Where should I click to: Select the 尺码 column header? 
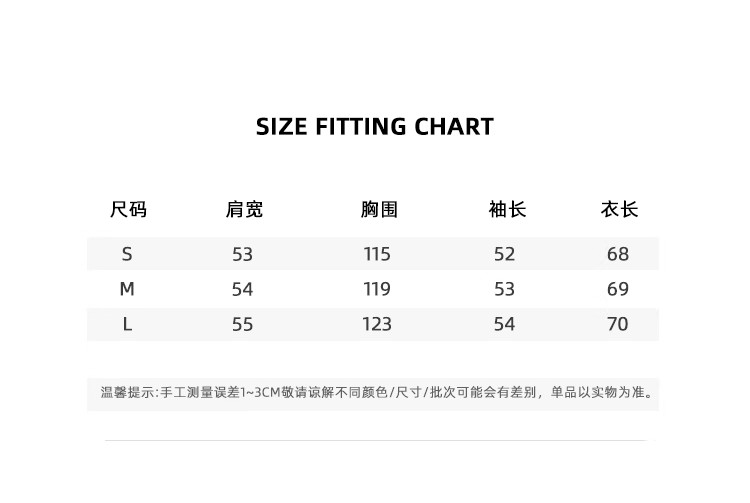click(128, 210)
